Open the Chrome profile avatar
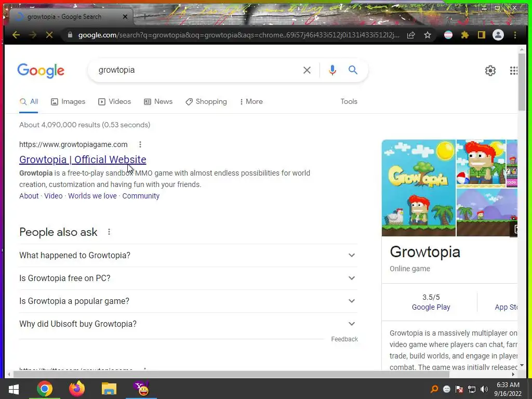The height and width of the screenshot is (399, 532). pos(498,35)
